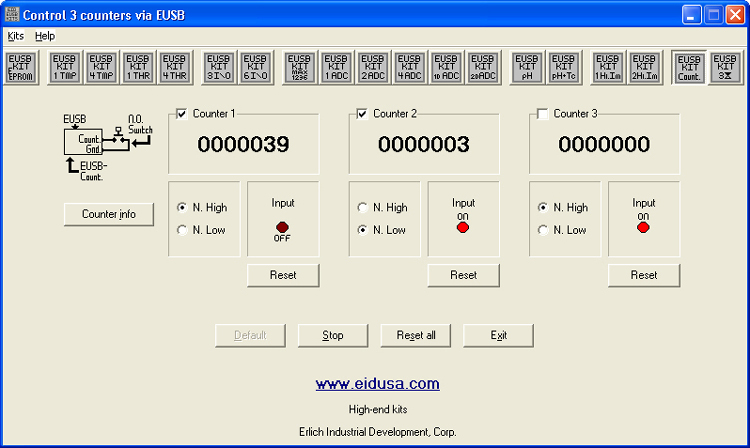Screen dimensions: 750x448
Task: Click the Default button
Action: [x=250, y=336]
